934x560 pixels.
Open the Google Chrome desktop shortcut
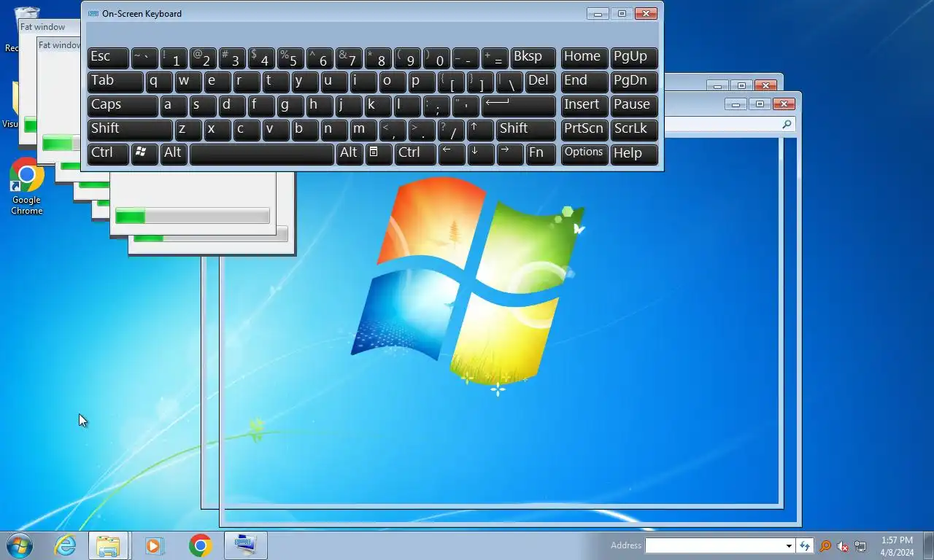point(27,187)
